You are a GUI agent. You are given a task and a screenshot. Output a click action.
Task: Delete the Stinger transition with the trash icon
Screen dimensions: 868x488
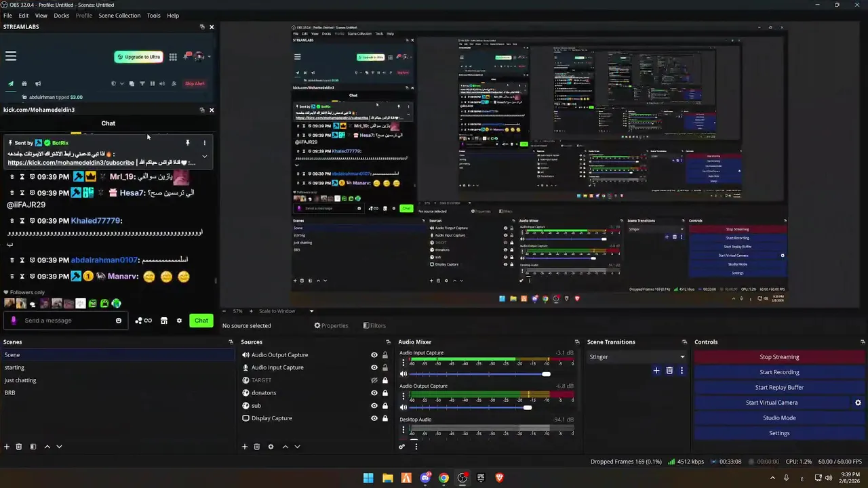pyautogui.click(x=669, y=371)
